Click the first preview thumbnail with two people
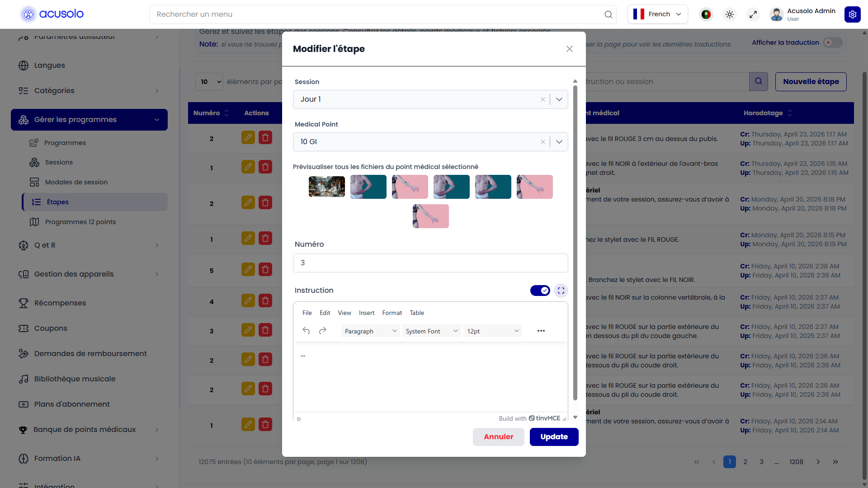 coord(326,187)
